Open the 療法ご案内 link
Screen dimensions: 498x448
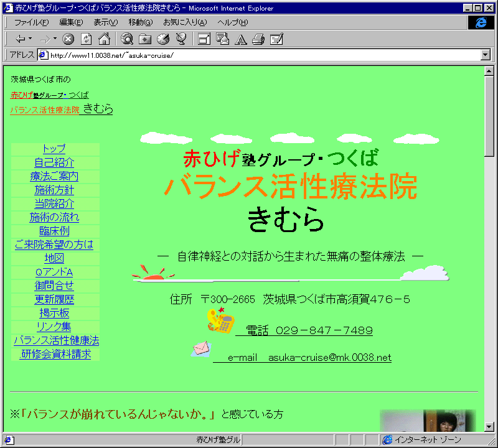click(54, 176)
